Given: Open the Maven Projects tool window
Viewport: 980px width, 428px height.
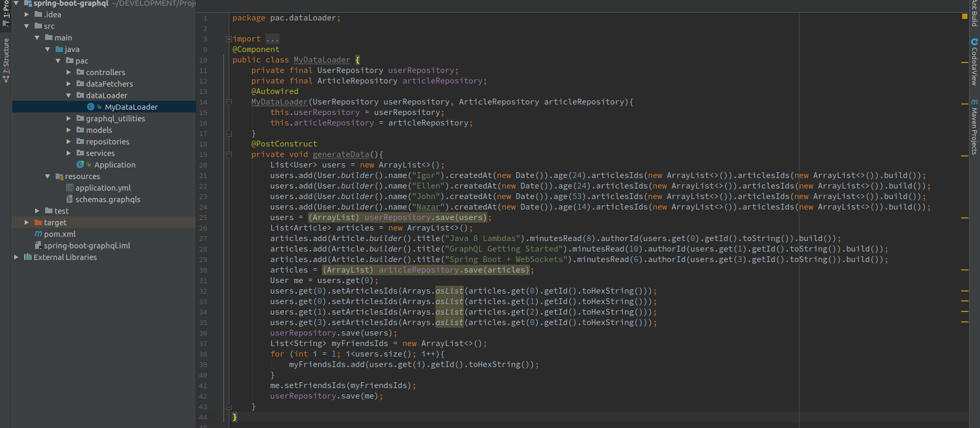Looking at the screenshot, I should point(974,127).
